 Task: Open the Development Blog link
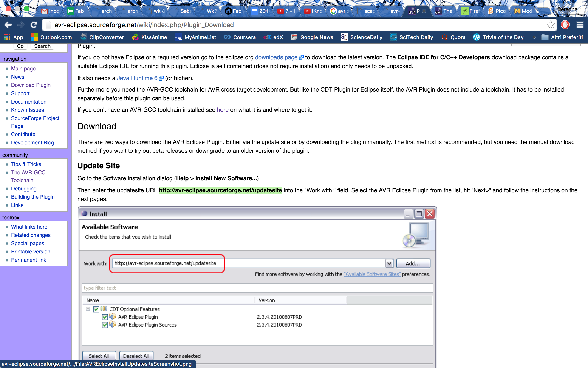tap(33, 143)
